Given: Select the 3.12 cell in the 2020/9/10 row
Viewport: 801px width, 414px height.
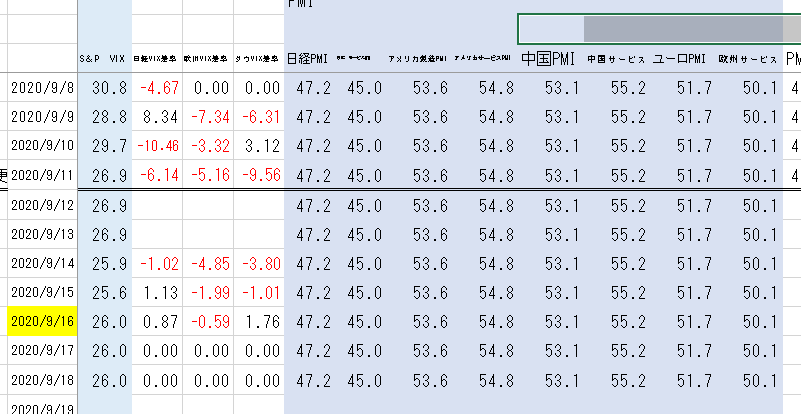Looking at the screenshot, I should pos(258,146).
